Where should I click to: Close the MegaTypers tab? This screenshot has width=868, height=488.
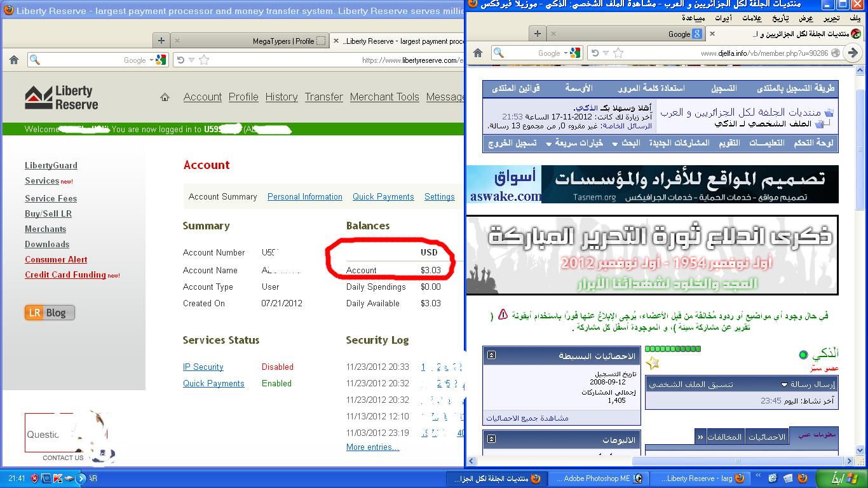(x=177, y=41)
